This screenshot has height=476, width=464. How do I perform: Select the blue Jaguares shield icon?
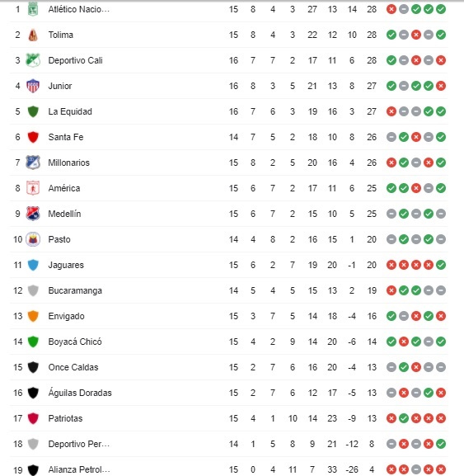pos(33,265)
